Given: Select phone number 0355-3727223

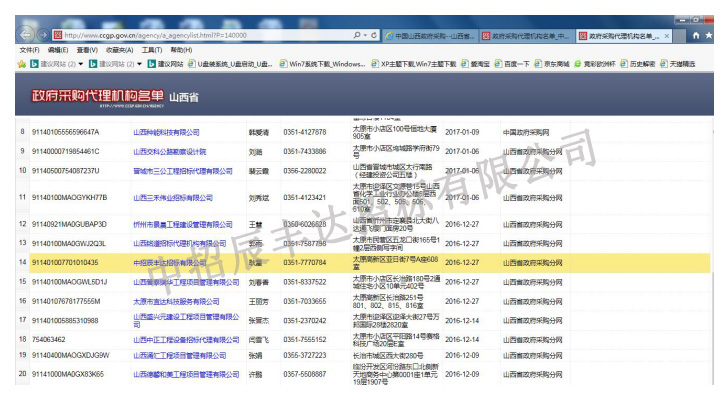Looking at the screenshot, I should point(305,356).
